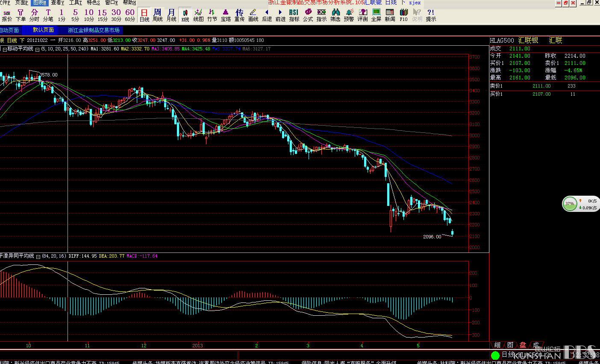Click the 前进 forward arrow
This screenshot has width=600, height=364.
(x=281, y=15)
